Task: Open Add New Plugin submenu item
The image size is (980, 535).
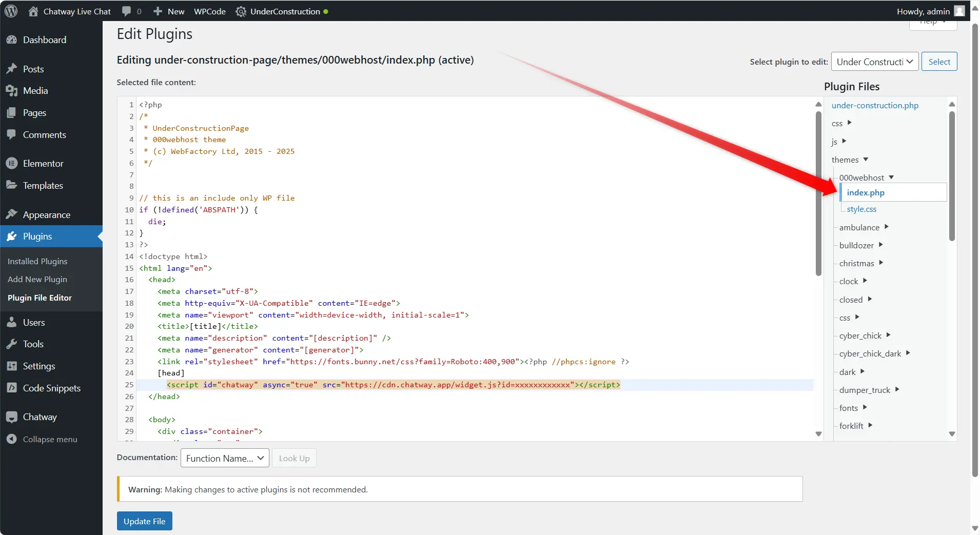Action: point(37,279)
